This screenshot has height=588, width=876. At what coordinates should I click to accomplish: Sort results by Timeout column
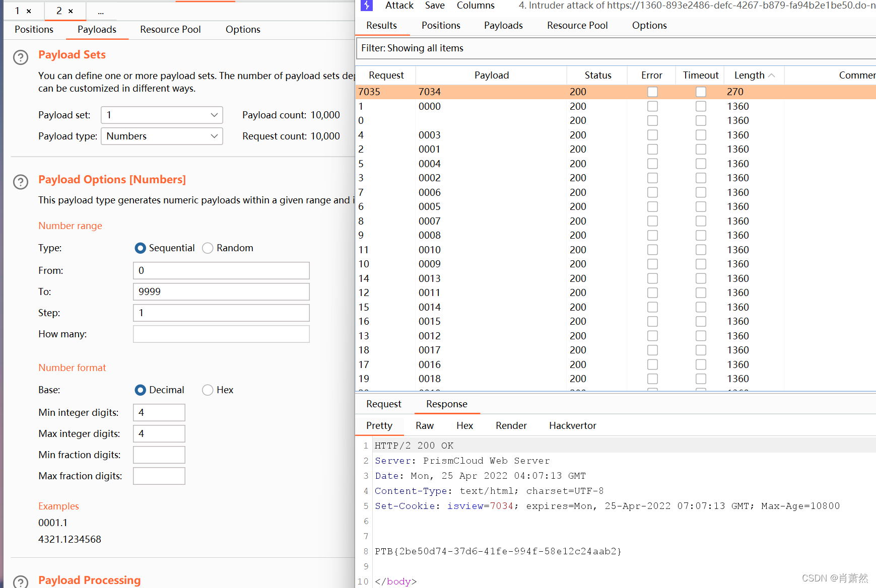[x=701, y=76]
